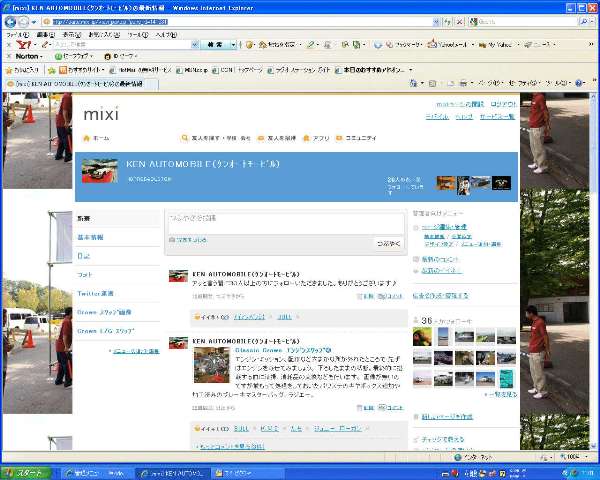Open the 編集(E) menu
The height and width of the screenshot is (480, 600).
[46, 35]
